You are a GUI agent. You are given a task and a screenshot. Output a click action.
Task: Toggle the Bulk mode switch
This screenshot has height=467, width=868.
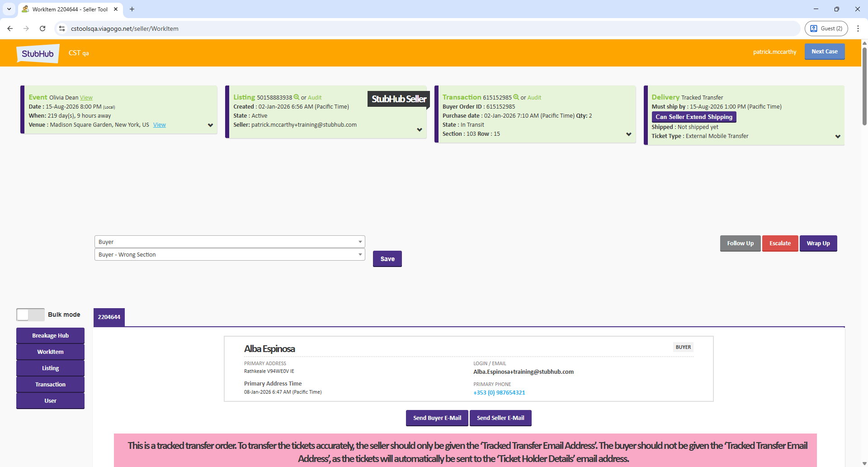click(x=30, y=315)
